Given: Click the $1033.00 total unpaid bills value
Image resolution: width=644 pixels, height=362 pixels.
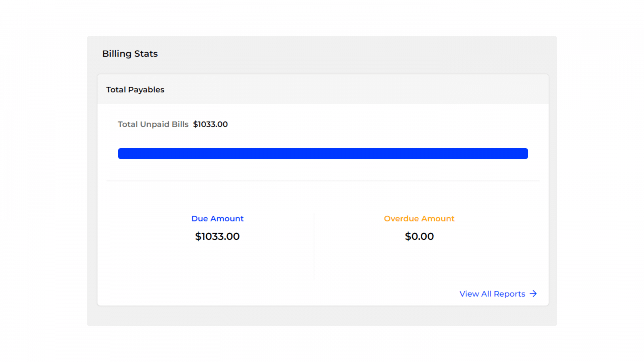Looking at the screenshot, I should point(210,124).
